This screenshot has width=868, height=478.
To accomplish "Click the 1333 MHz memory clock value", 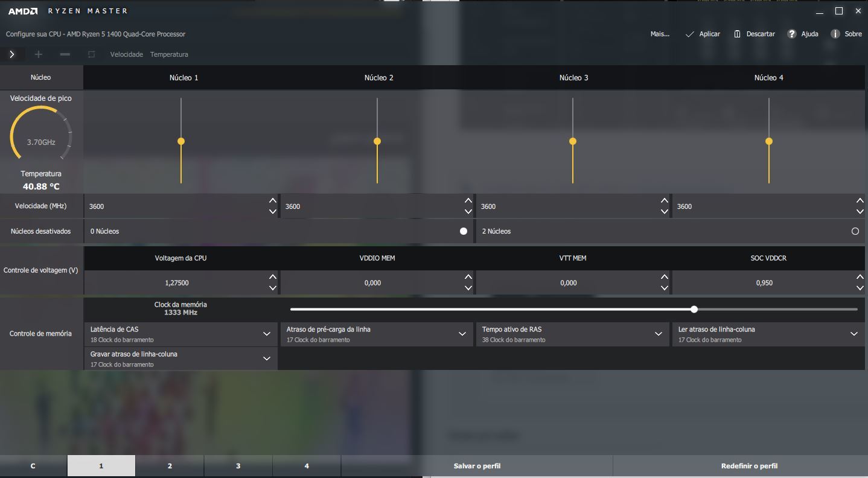I will [x=180, y=313].
